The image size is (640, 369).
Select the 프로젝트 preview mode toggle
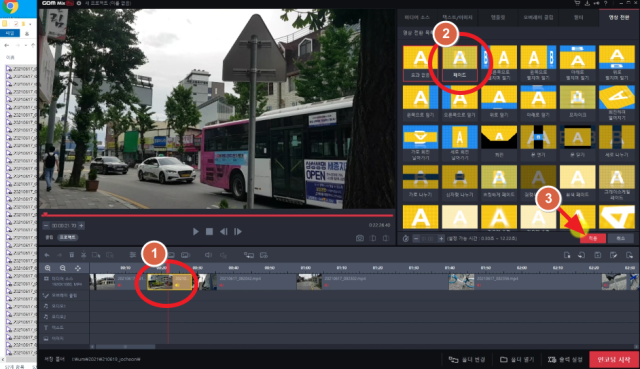[67, 237]
